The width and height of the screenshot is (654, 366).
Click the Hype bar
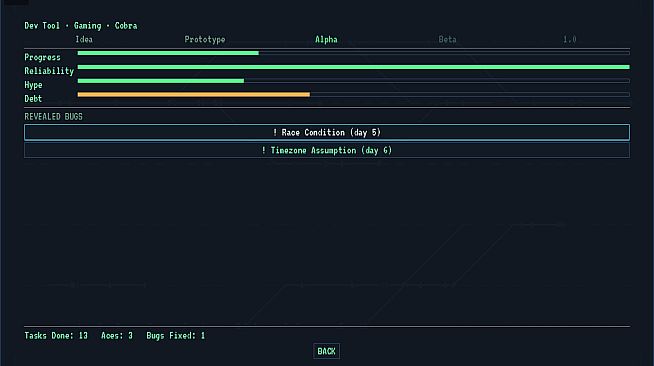(354, 81)
